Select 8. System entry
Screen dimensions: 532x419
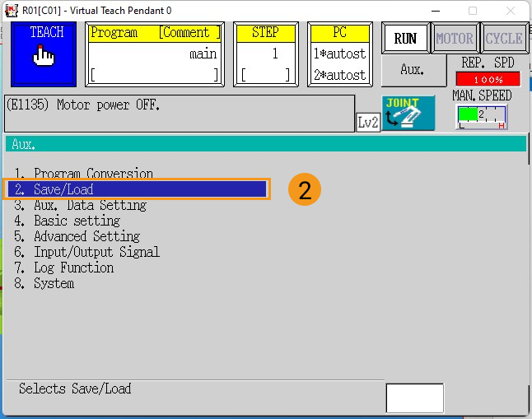pyautogui.click(x=44, y=283)
